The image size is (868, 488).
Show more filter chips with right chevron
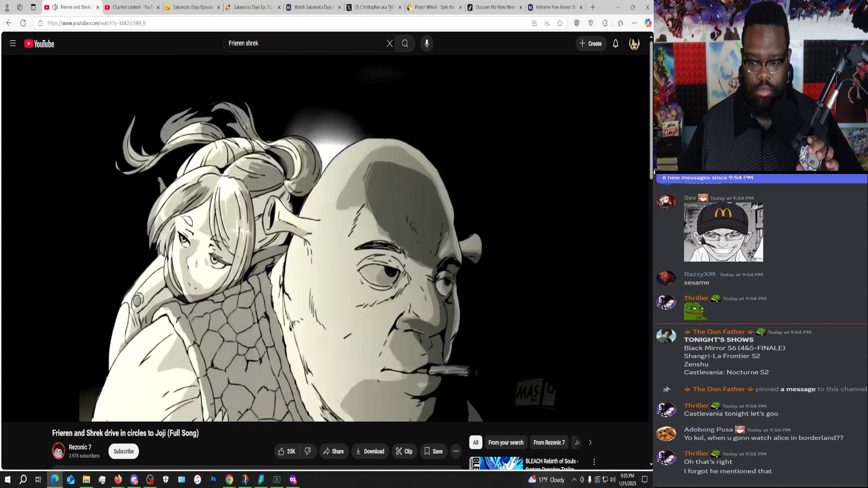click(x=590, y=443)
